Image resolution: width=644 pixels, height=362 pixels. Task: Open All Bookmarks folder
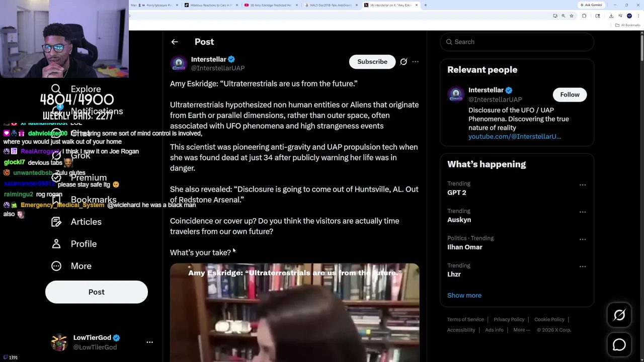(628, 25)
